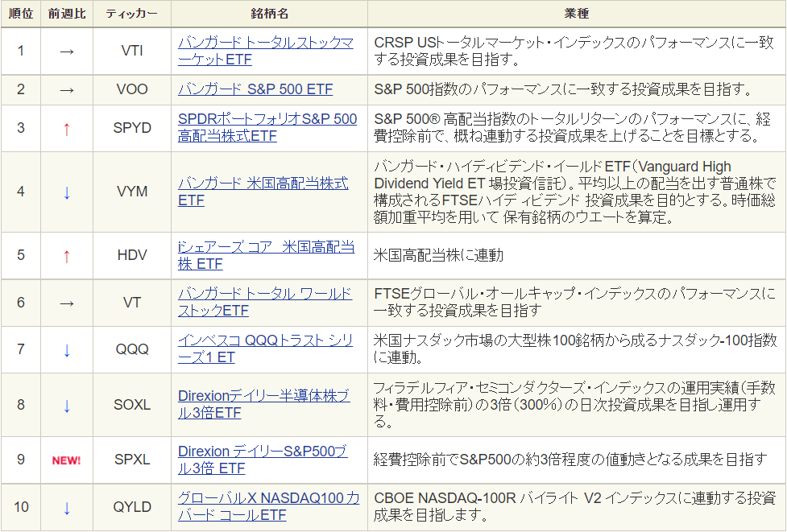Image resolution: width=787 pixels, height=532 pixels.
Task: Open the グローバルX NASDAQ100 カバード コールETF link
Action: 268,507
